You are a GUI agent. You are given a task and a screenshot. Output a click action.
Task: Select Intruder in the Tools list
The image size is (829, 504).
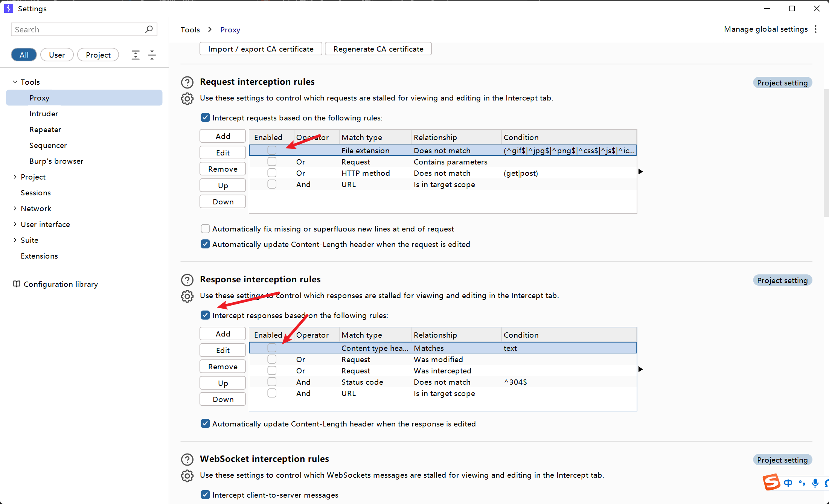[44, 114]
